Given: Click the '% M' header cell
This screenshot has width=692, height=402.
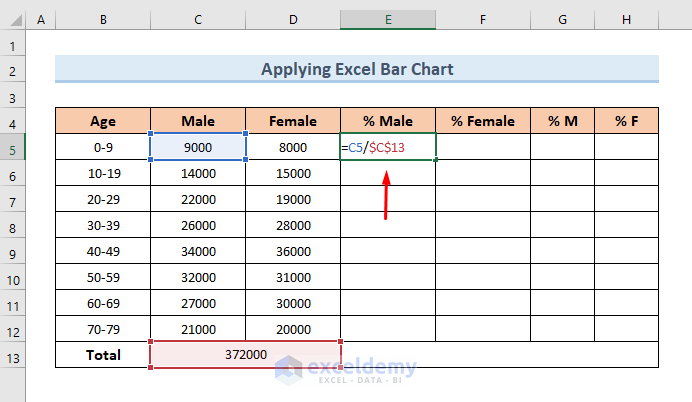Looking at the screenshot, I should point(562,120).
